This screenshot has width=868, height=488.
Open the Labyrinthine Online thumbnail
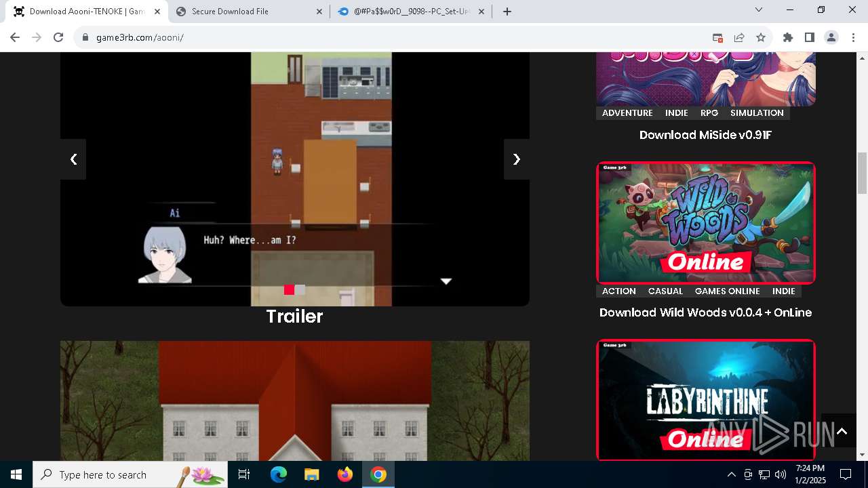pyautogui.click(x=706, y=400)
